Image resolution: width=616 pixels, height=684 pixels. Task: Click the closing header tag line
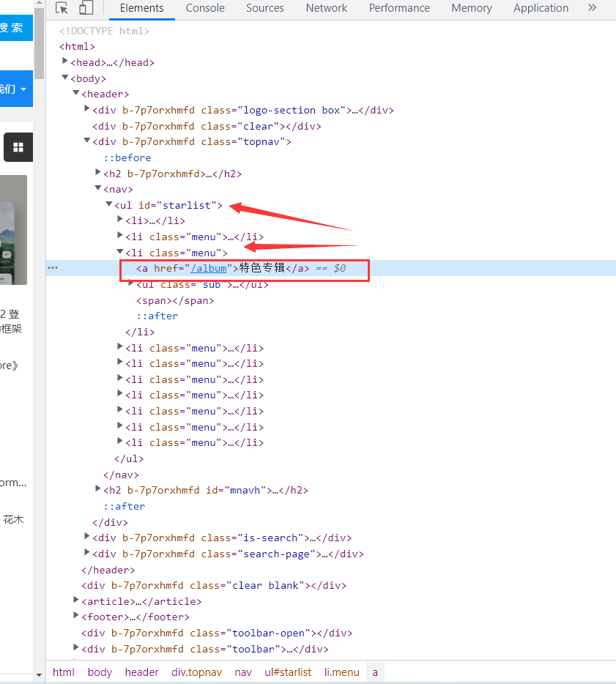(x=108, y=570)
